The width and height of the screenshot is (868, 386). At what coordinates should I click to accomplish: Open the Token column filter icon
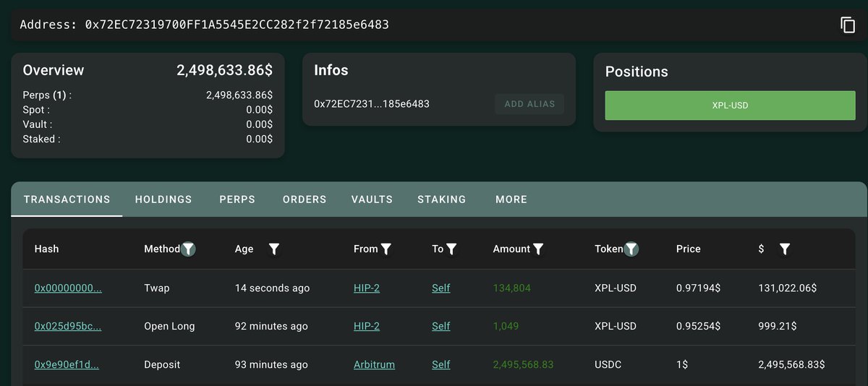coord(631,249)
